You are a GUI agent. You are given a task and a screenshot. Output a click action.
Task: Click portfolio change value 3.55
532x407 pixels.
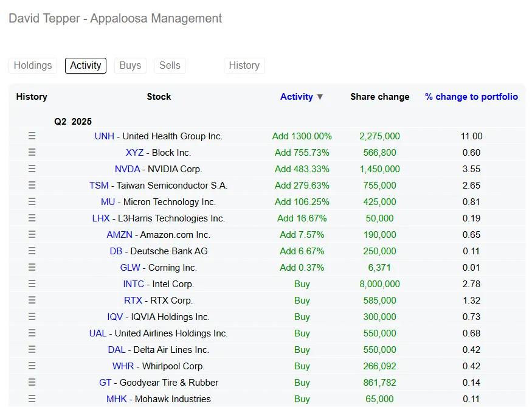tap(471, 169)
